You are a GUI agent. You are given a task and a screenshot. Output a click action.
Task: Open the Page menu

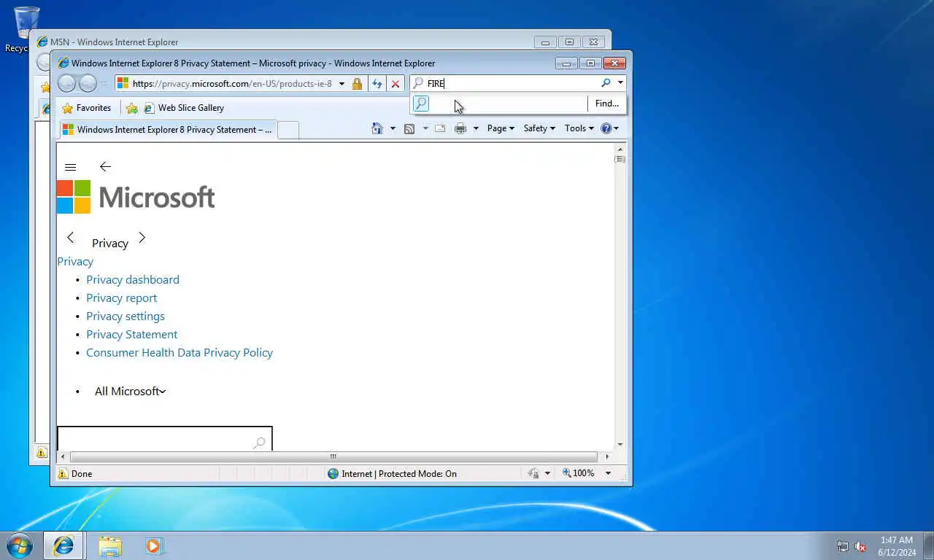501,128
